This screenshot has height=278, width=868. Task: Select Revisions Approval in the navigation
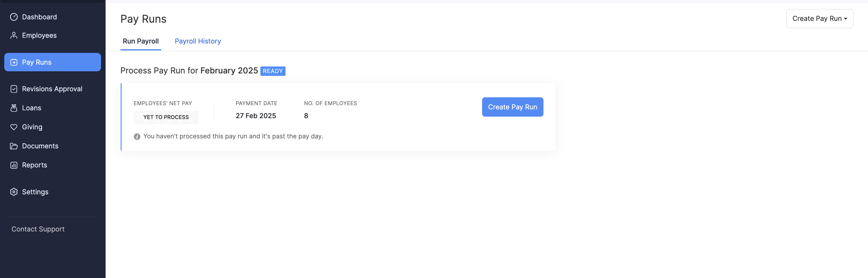tap(52, 89)
